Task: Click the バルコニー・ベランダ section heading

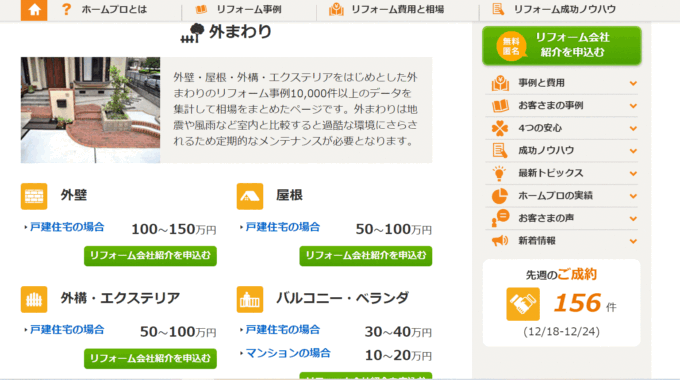Action: click(x=343, y=298)
